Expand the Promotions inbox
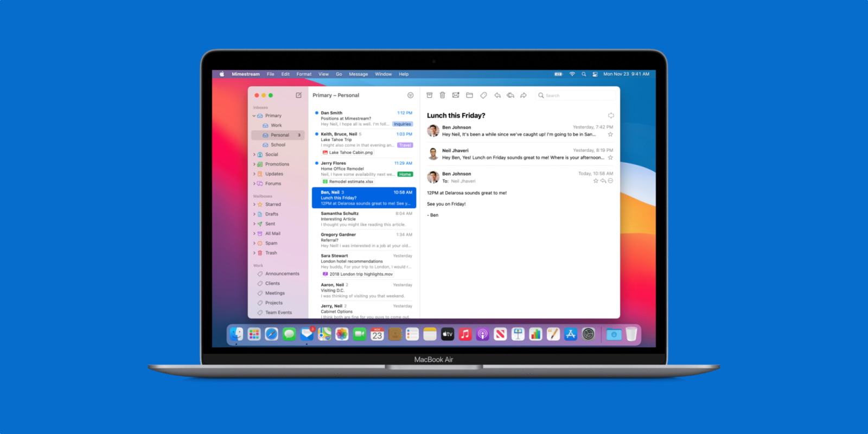 click(x=254, y=164)
